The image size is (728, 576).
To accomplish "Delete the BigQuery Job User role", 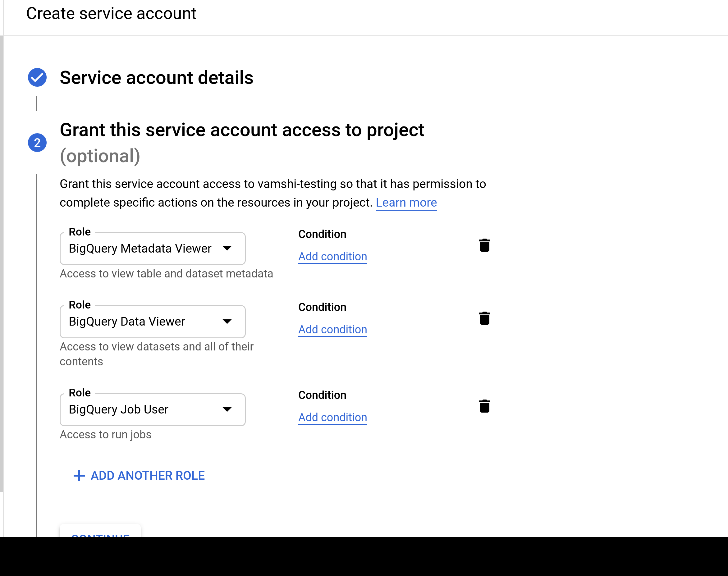I will 484,406.
